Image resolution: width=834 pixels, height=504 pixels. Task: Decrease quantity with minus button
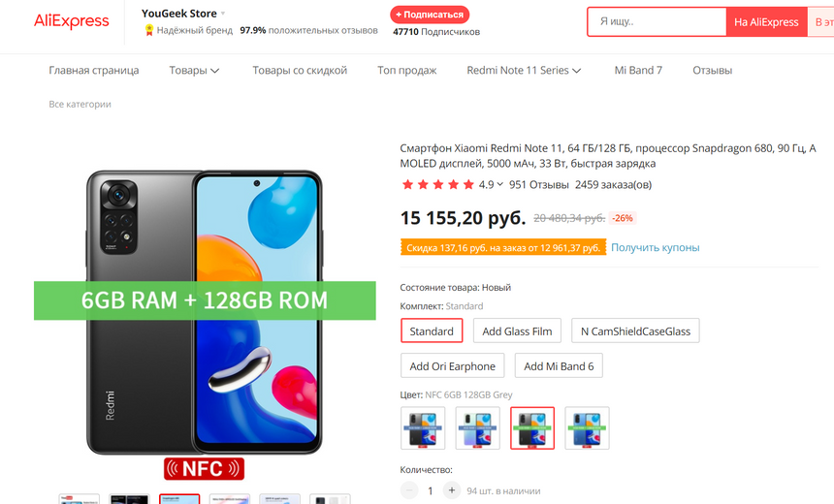409,490
